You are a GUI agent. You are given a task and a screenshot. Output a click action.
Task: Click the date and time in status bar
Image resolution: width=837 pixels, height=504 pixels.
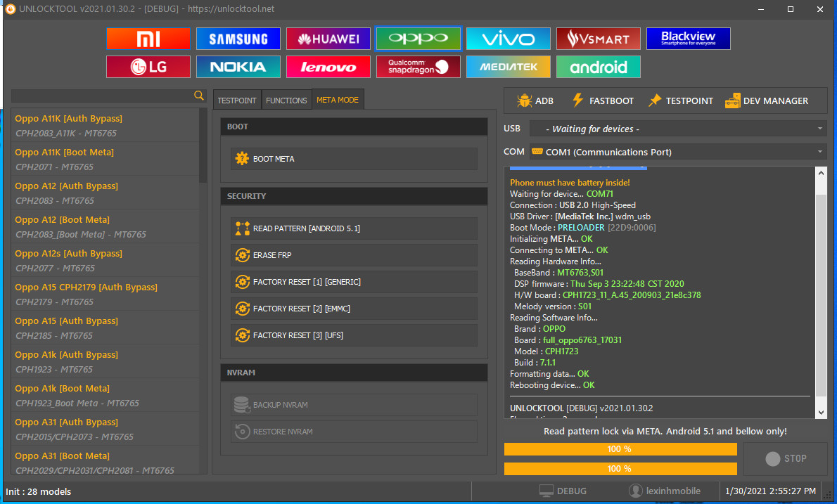[x=770, y=491]
